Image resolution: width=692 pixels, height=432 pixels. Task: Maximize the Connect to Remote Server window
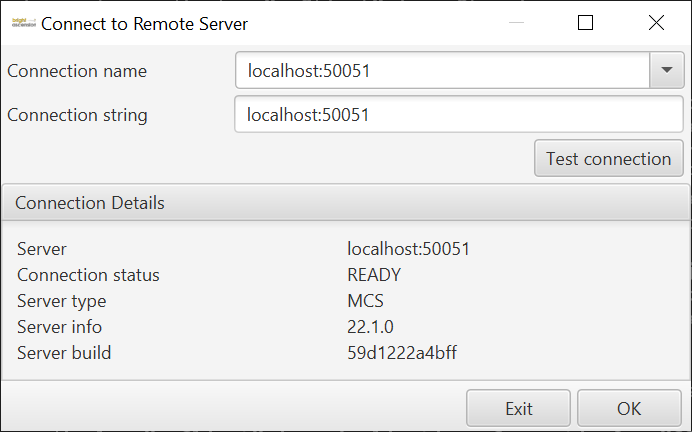(x=586, y=22)
